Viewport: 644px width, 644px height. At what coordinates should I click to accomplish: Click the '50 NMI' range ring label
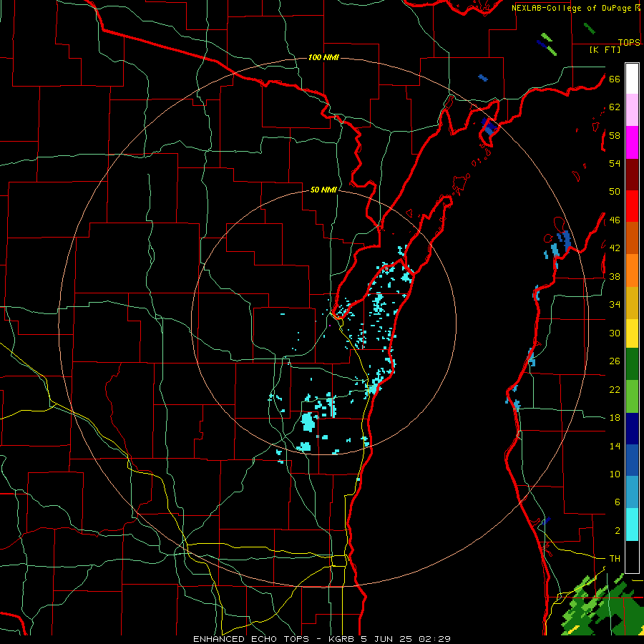[x=323, y=190]
